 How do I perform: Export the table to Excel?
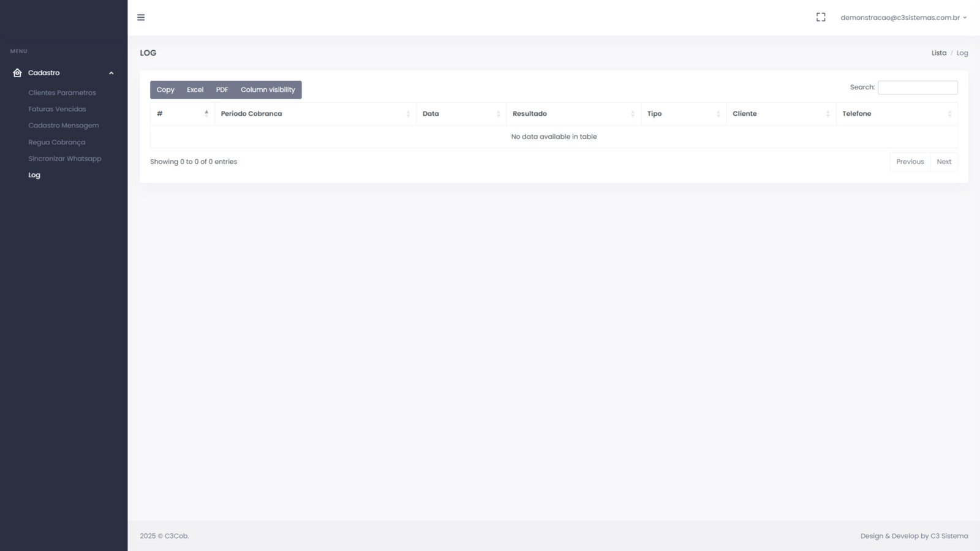(x=195, y=90)
